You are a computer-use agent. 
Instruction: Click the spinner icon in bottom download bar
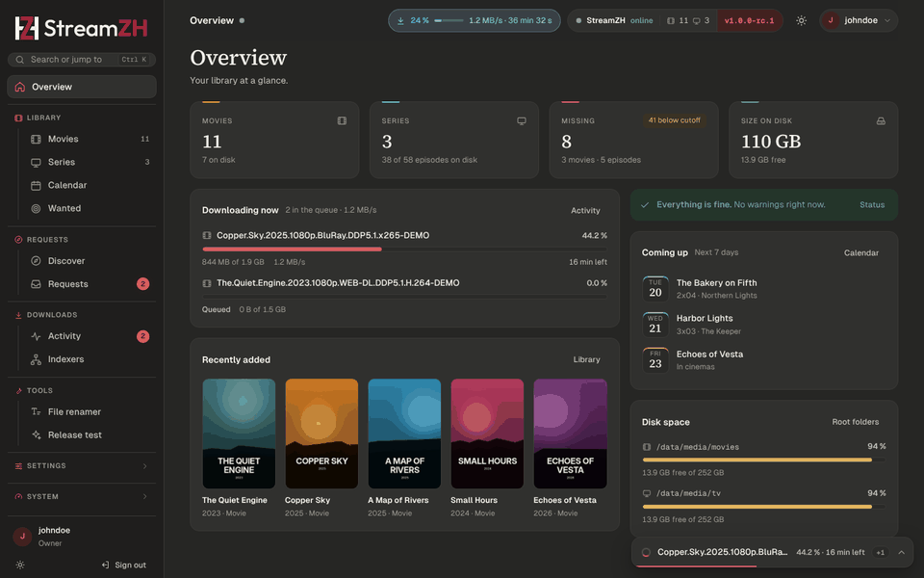coord(646,553)
